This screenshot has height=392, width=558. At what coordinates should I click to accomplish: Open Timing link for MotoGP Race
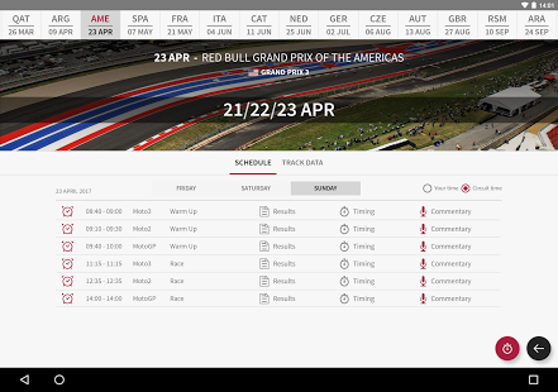point(364,299)
